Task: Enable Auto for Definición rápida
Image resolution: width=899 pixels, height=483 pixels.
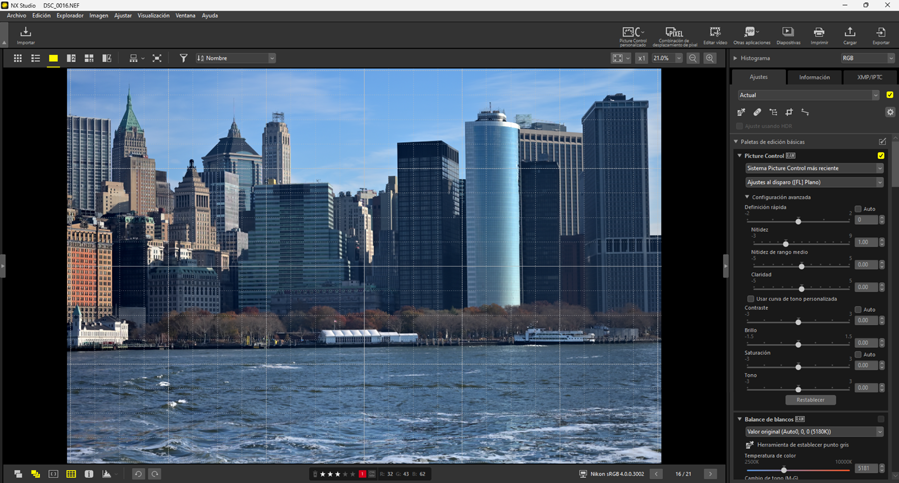Action: pyautogui.click(x=858, y=209)
